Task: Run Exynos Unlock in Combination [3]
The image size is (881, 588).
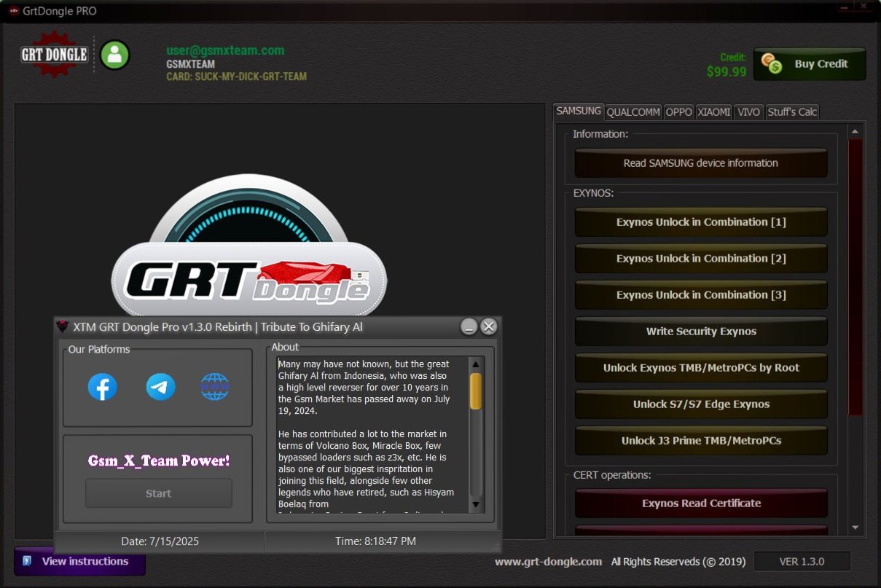Action: coord(701,295)
